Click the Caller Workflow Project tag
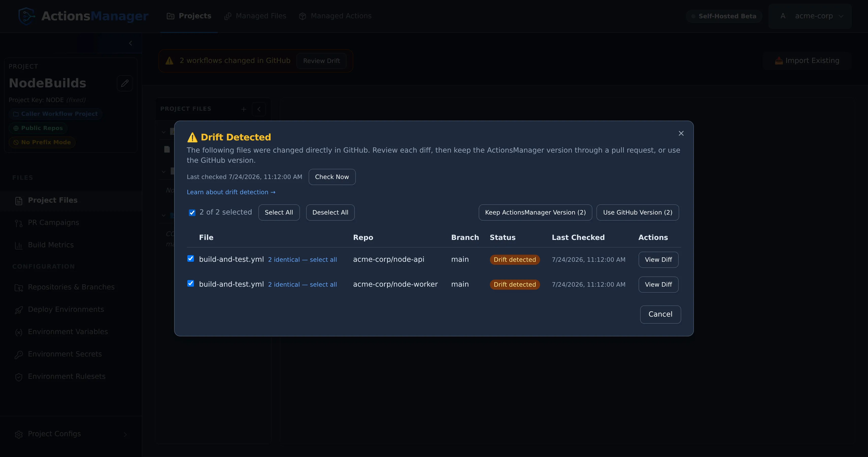Screen dimensions: 868x457 pos(56,114)
